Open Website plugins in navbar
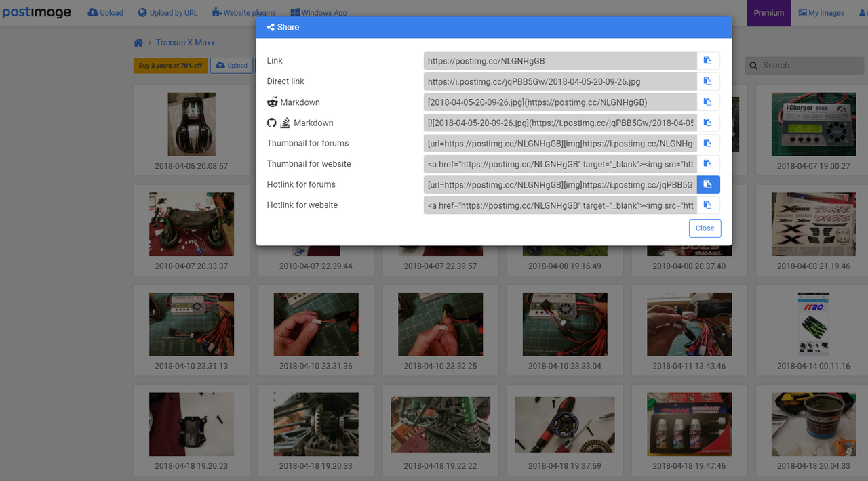Viewport: 868px width, 481px height. pos(244,13)
